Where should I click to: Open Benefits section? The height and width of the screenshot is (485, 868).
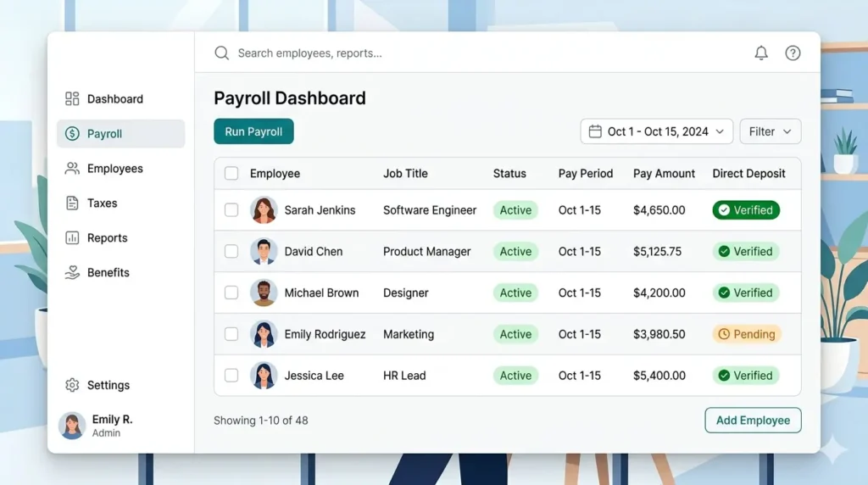(120, 272)
